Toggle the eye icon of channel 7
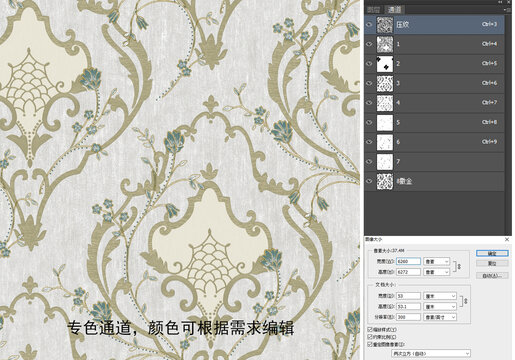Image resolution: width=515 pixels, height=360 pixels. pos(369,162)
